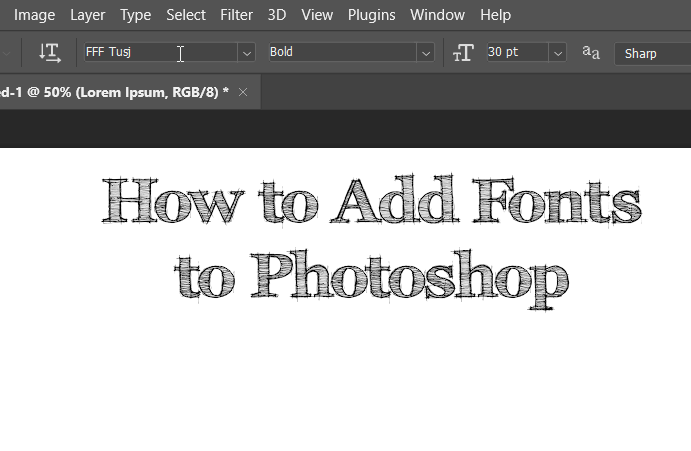The height and width of the screenshot is (451, 691).
Task: Close the Lorem Ipsum document tab
Action: click(x=243, y=92)
